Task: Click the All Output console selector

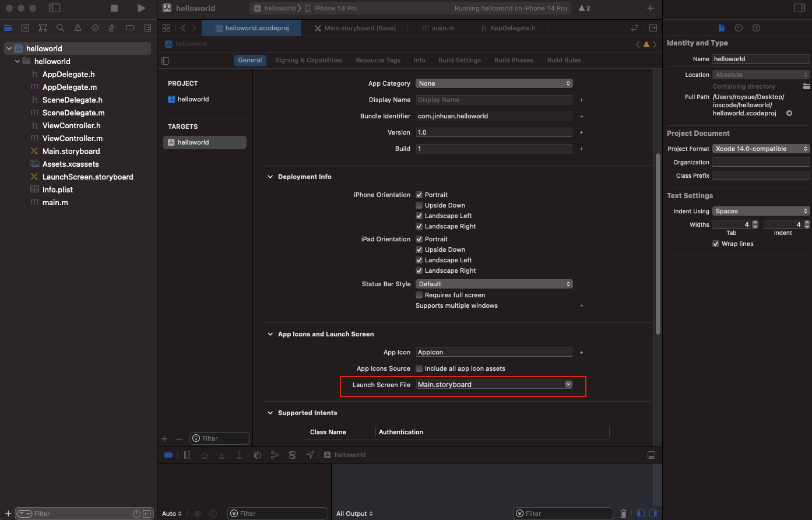Action: 354,514
